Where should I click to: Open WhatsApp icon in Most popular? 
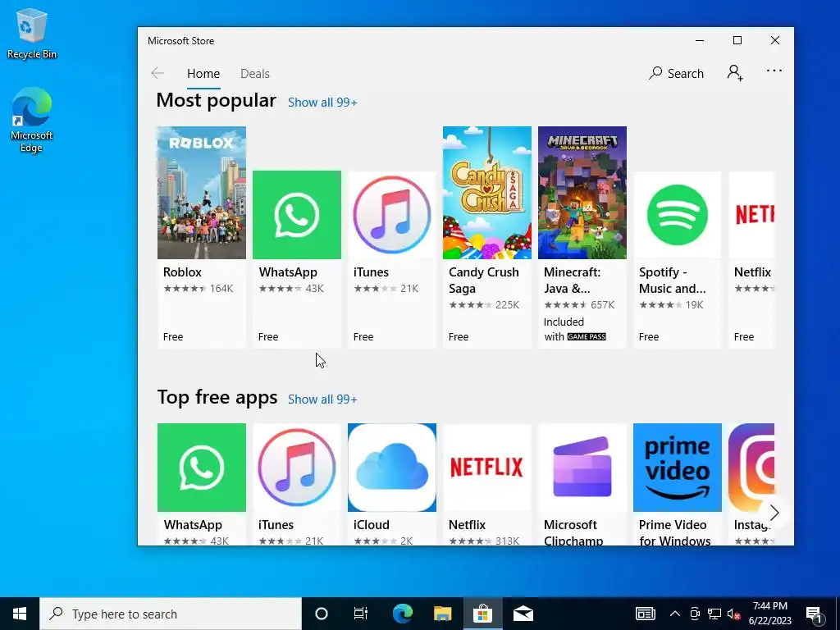[297, 215]
